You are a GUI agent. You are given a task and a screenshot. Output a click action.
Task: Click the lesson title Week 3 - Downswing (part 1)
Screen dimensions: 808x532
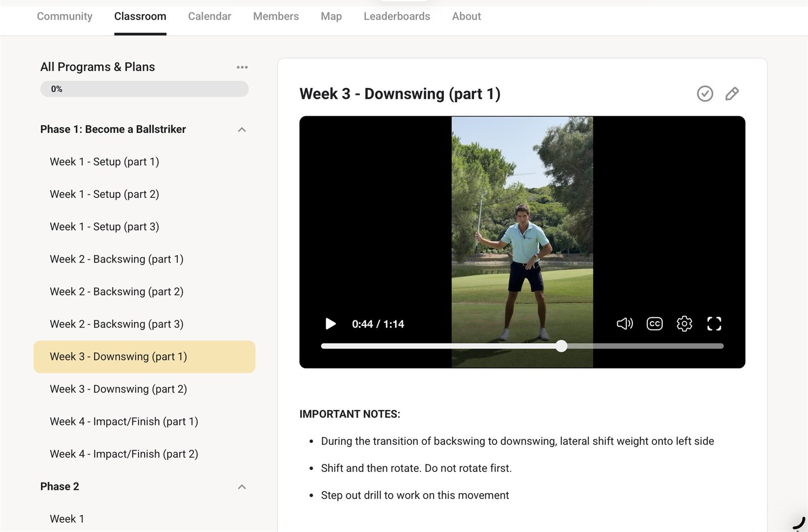pyautogui.click(x=400, y=94)
